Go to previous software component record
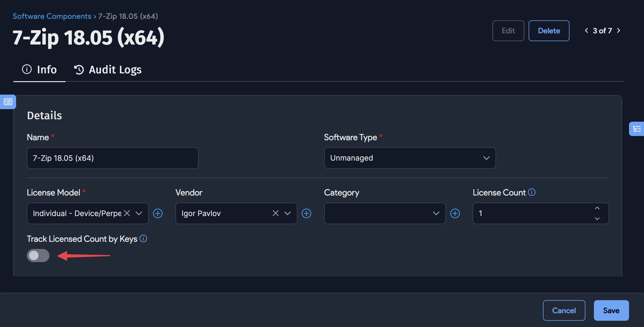Image resolution: width=644 pixels, height=327 pixels. pos(587,30)
